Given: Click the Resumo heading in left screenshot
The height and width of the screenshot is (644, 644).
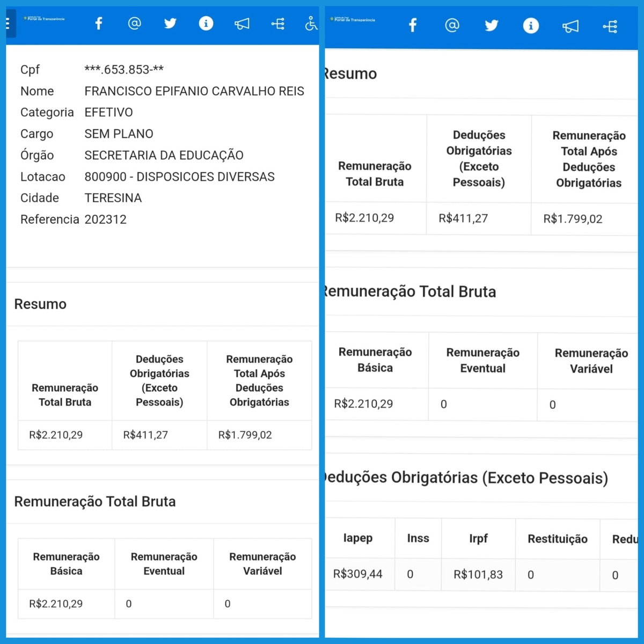Looking at the screenshot, I should 40,304.
